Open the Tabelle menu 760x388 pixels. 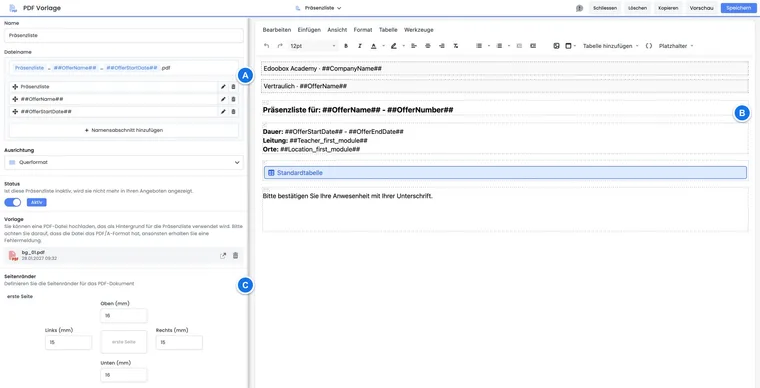point(388,30)
